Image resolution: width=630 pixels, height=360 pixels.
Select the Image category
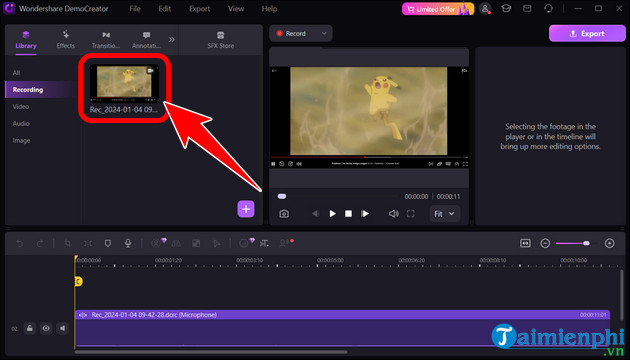pos(21,140)
